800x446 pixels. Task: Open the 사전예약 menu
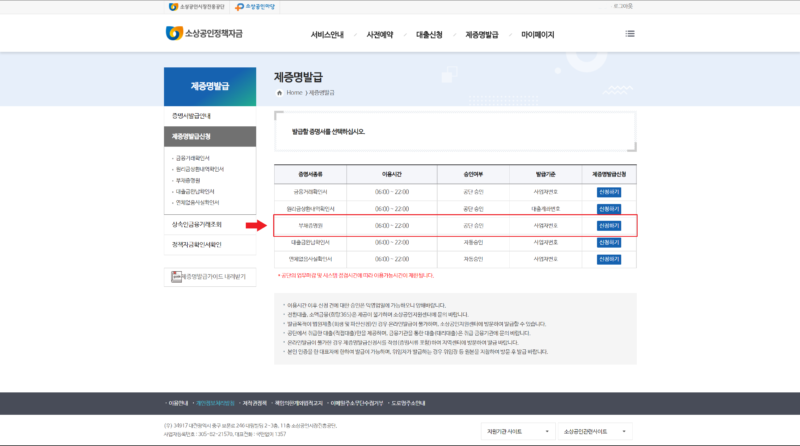click(x=380, y=35)
